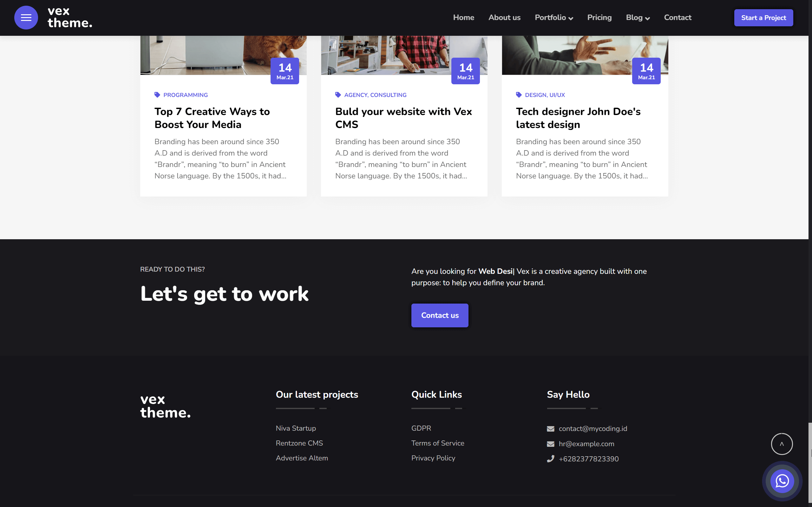Screen dimensions: 812x507
Task: Open the Pricing menu item
Action: pos(599,17)
